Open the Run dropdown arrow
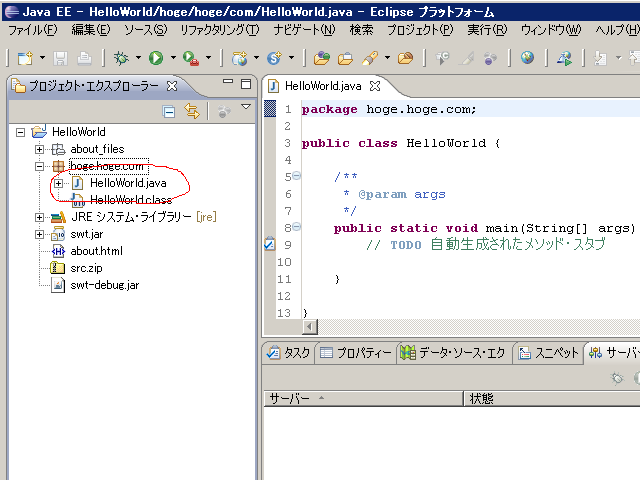This screenshot has width=640, height=480. coord(173,58)
